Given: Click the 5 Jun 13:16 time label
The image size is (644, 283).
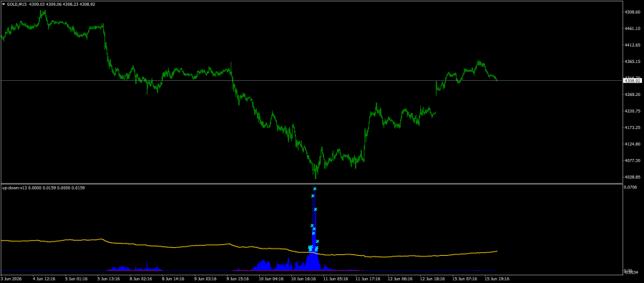Looking at the screenshot, I should [x=109, y=279].
